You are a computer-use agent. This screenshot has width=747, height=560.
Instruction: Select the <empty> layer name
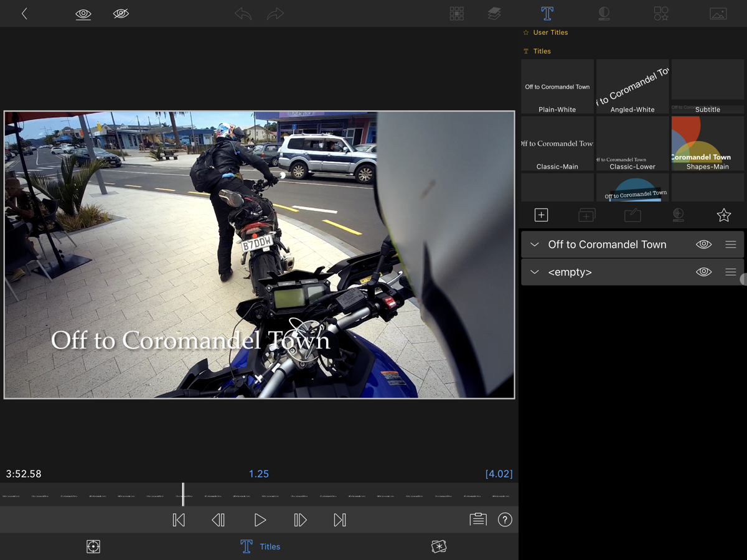point(570,272)
